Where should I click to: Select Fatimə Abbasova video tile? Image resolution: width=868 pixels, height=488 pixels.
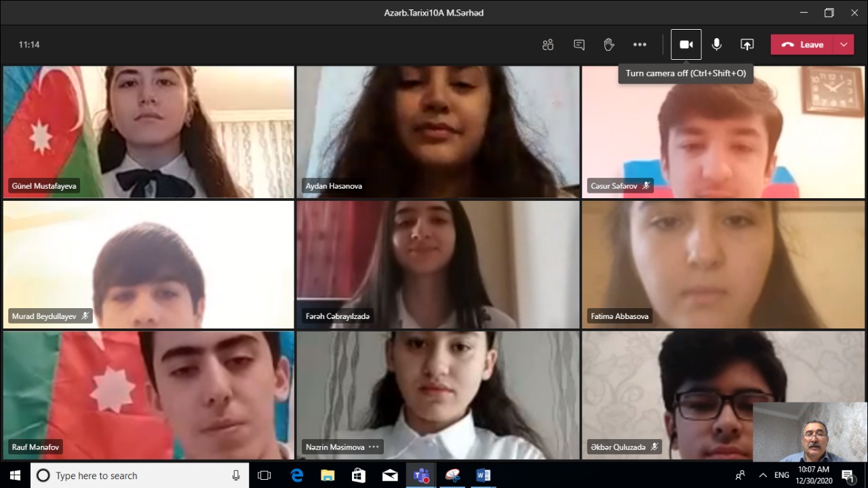[x=724, y=265]
